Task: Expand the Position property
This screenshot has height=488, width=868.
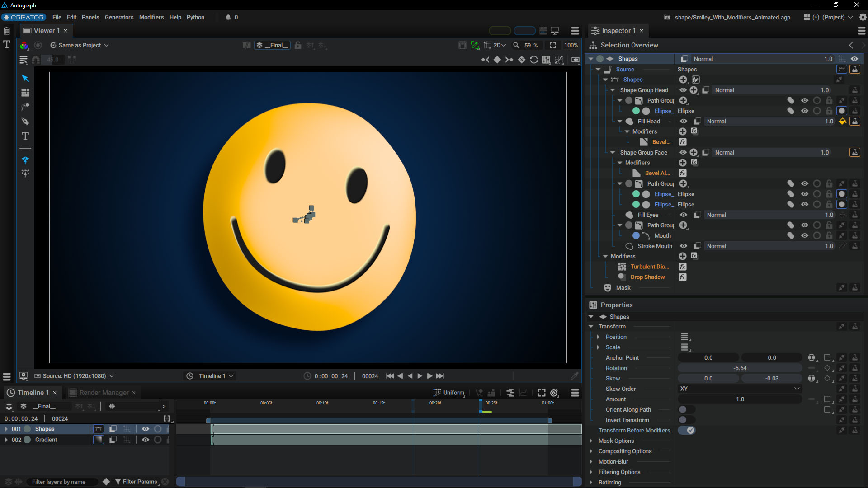Action: pos(598,337)
